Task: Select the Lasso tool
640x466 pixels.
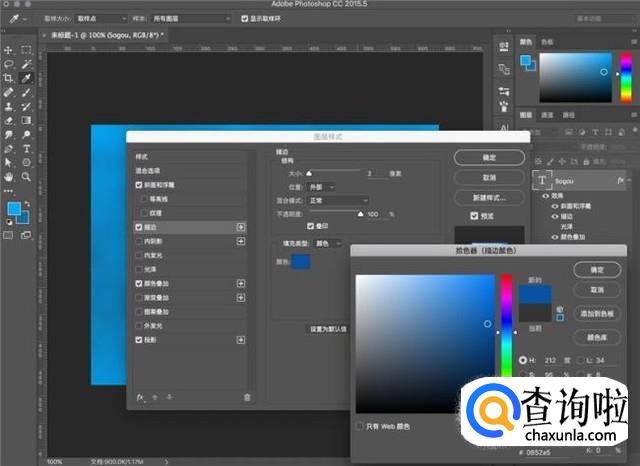Action: [x=8, y=64]
